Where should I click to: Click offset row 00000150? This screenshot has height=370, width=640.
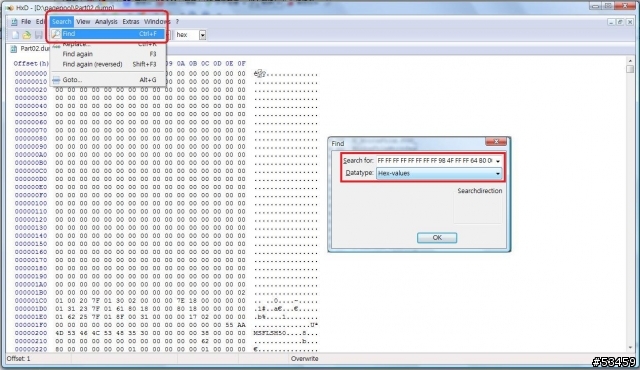click(x=31, y=244)
